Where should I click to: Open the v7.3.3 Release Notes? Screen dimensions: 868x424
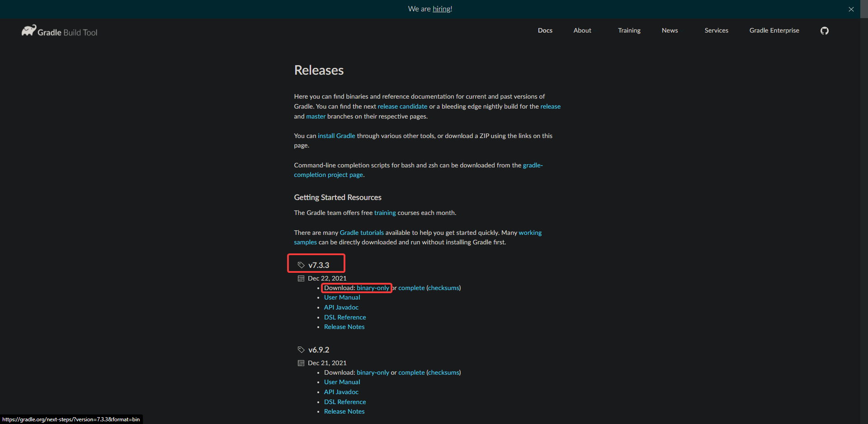[344, 327]
